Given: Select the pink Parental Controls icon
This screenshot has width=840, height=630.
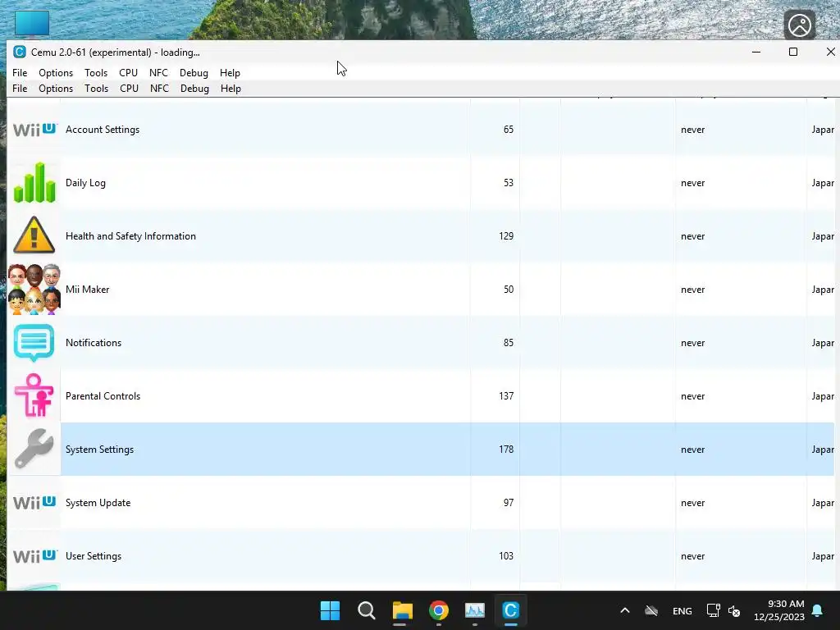Looking at the screenshot, I should click(x=34, y=395).
